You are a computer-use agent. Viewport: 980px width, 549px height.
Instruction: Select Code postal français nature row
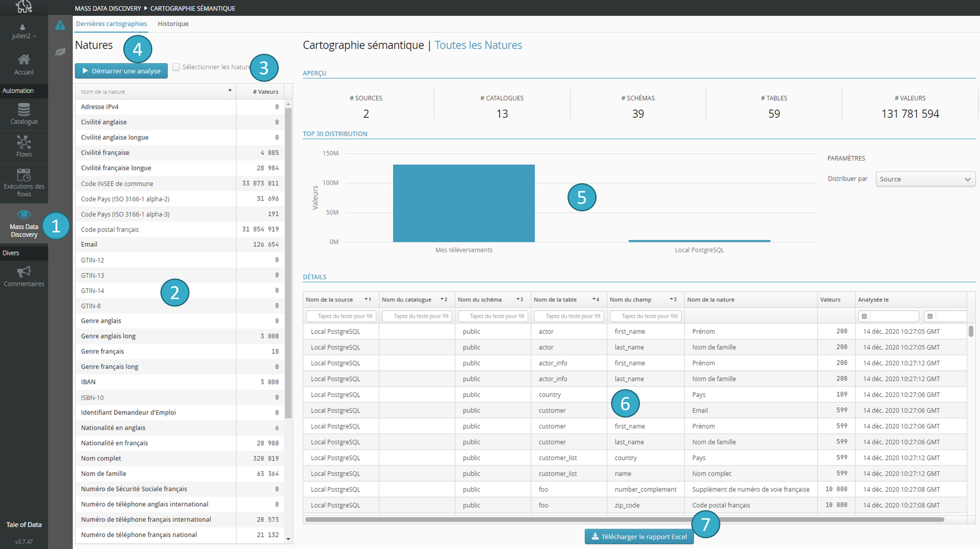click(179, 229)
